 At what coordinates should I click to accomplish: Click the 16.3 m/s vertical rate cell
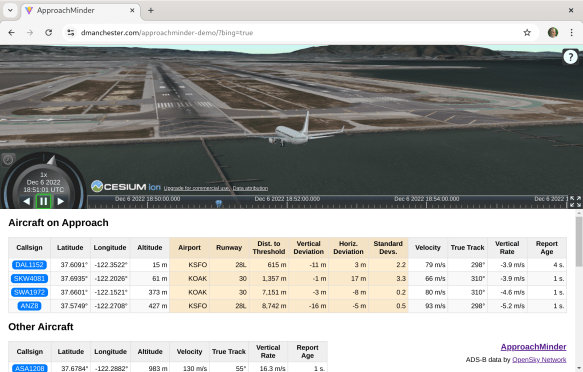[x=268, y=368]
